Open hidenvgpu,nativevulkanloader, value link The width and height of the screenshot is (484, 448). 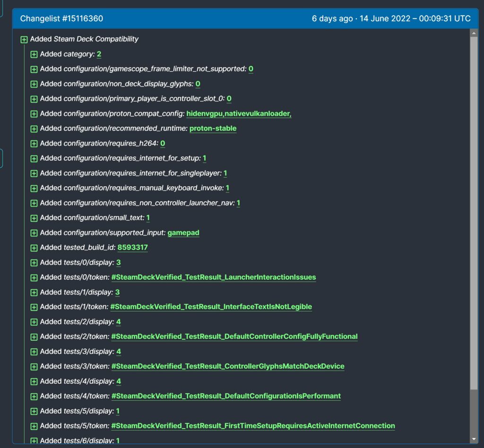pyautogui.click(x=239, y=113)
